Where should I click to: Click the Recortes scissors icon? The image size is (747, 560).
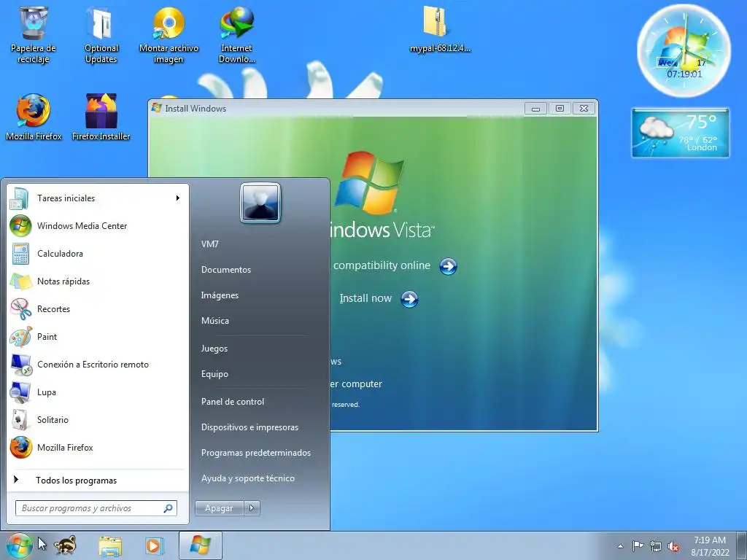point(21,308)
